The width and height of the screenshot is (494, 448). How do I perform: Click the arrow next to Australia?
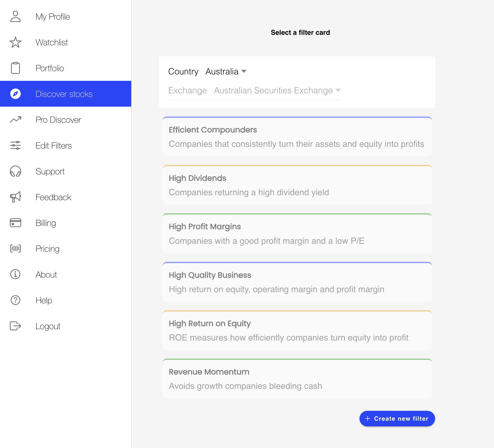tap(244, 72)
